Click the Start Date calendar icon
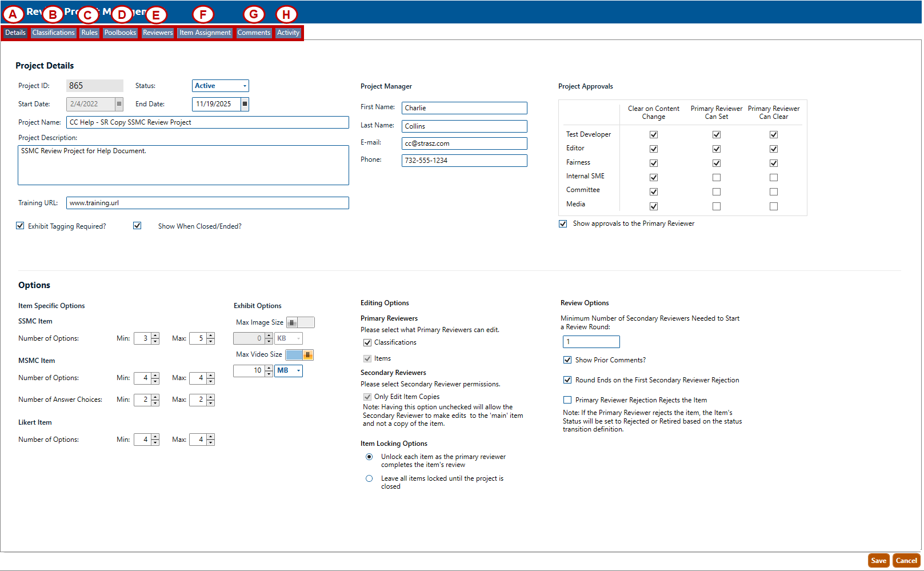This screenshot has height=571, width=924. [119, 104]
